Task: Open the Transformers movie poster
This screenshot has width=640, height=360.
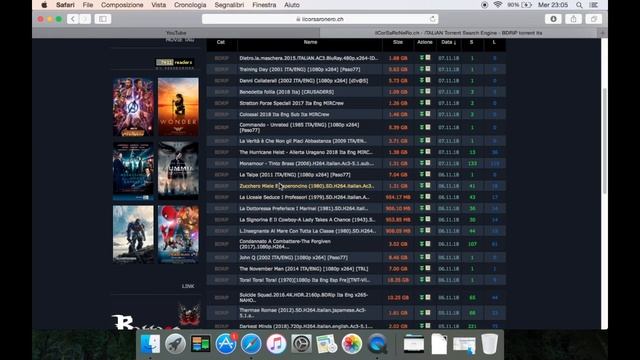Action: [x=133, y=234]
